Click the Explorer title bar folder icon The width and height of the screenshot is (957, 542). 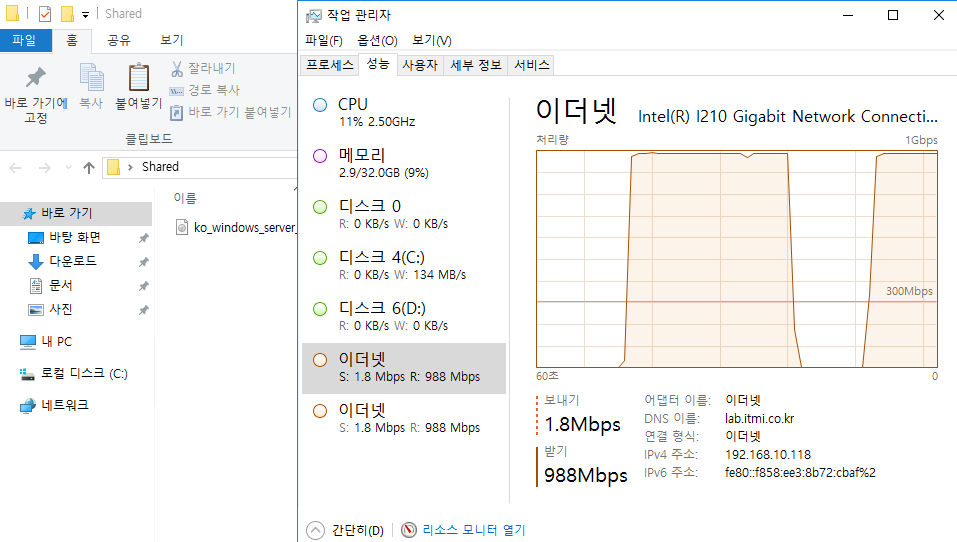coord(12,13)
